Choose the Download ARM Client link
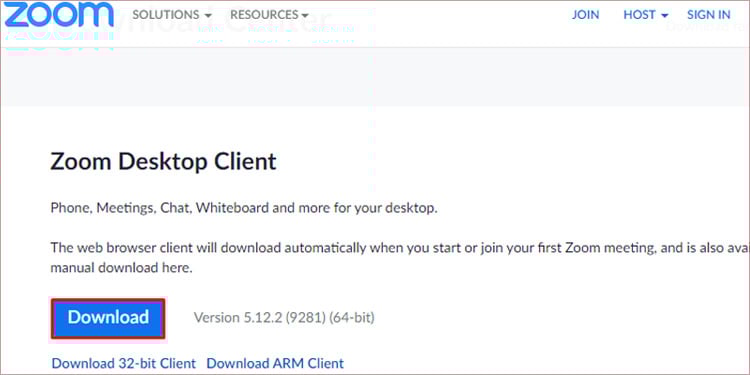750x375 pixels. click(x=275, y=363)
